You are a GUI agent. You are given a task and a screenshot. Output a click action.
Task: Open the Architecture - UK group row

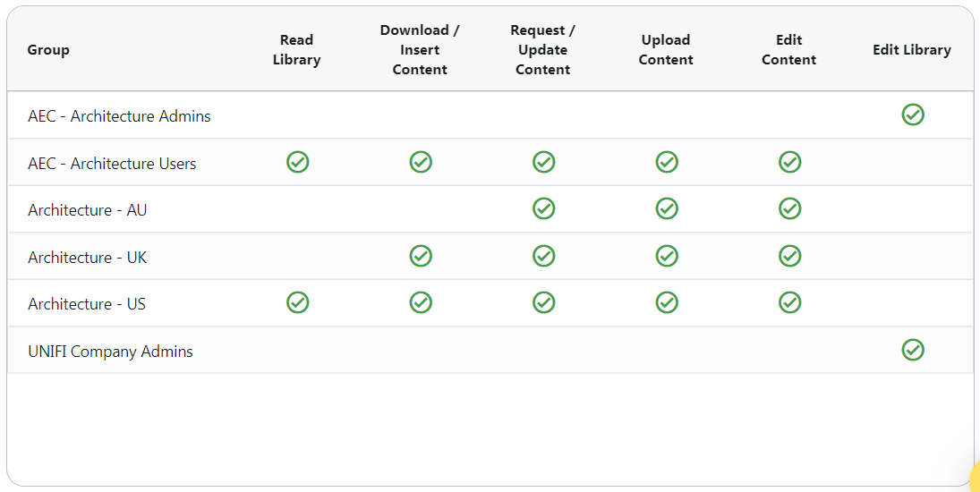[87, 258]
